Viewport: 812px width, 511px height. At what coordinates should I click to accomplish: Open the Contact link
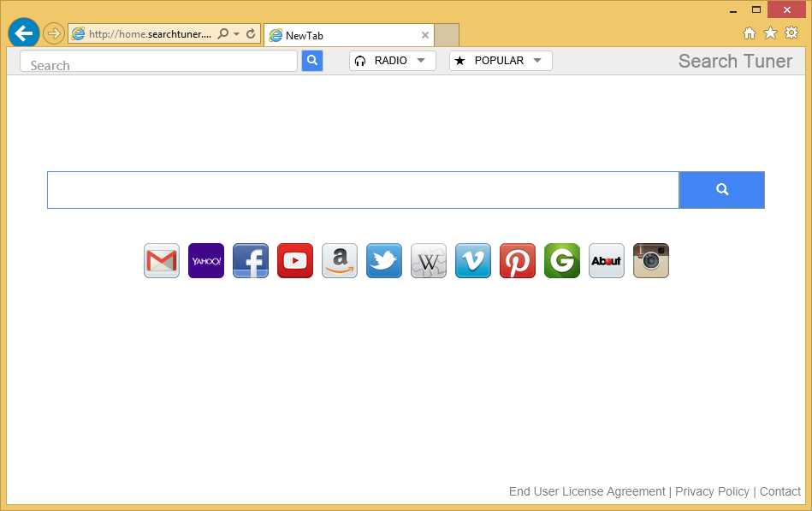[x=779, y=491]
